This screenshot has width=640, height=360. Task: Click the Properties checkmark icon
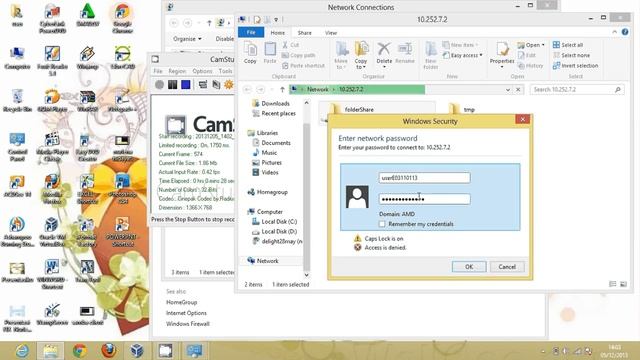pos(502,49)
